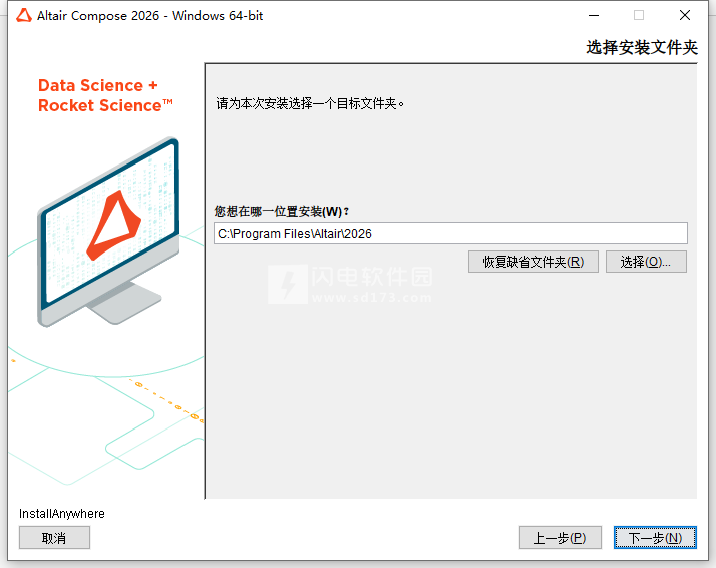Click the disabled maximize window icon

pyautogui.click(x=639, y=16)
